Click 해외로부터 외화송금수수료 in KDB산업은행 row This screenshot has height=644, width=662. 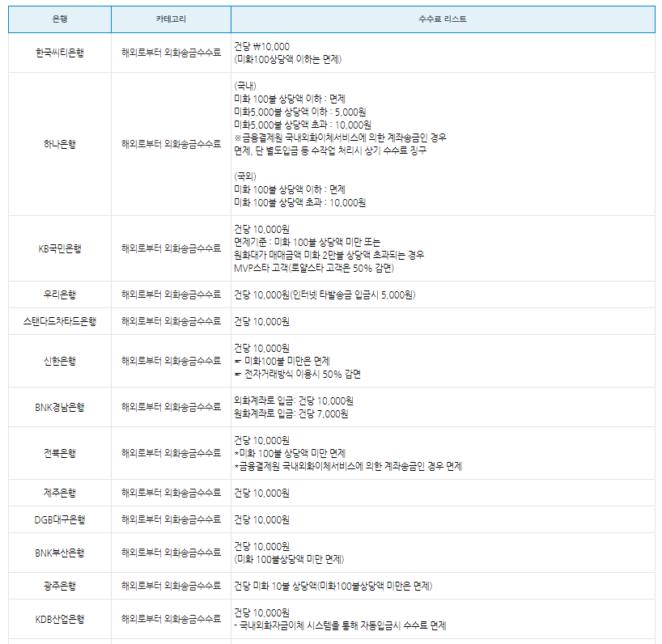(x=171, y=619)
